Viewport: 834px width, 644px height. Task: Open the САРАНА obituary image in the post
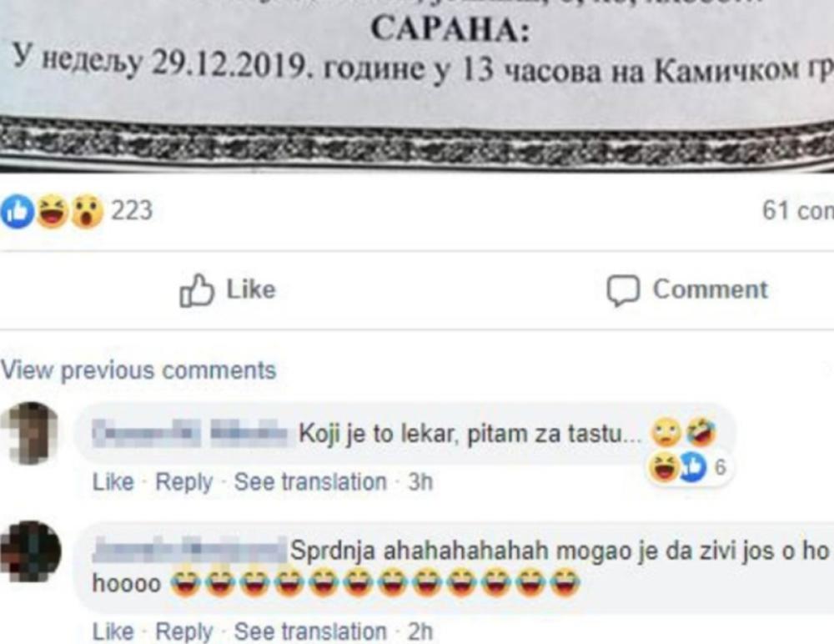pos(417,85)
